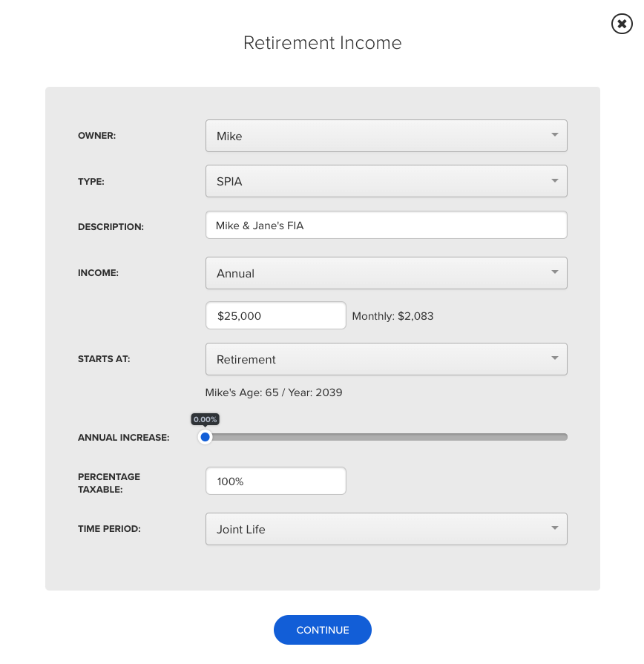Click the Mike's Age: 65 / Year: 2039 text
Viewport: 644px width, 664px height.
point(274,392)
